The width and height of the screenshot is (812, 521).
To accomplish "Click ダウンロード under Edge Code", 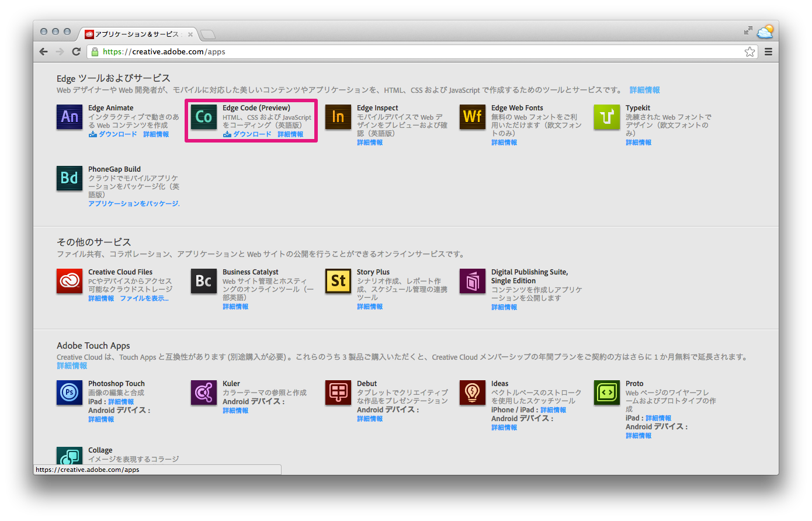I will pyautogui.click(x=251, y=134).
